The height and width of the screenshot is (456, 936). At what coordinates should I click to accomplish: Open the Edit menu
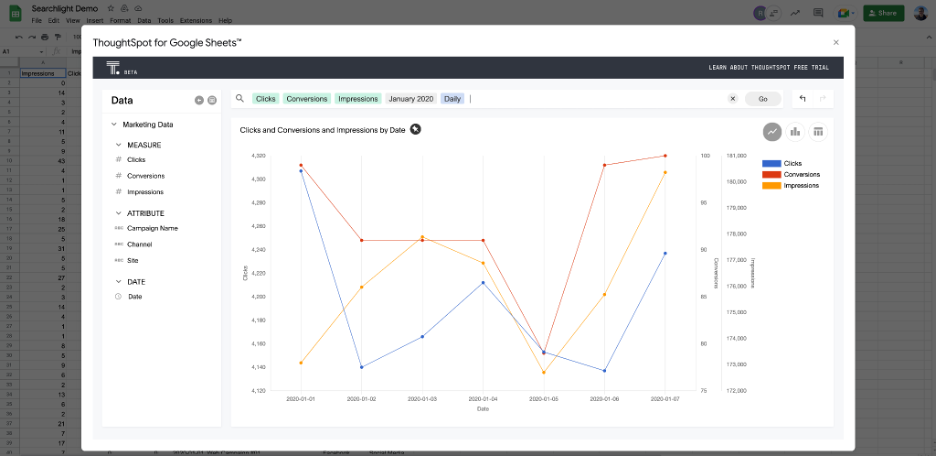click(x=54, y=20)
